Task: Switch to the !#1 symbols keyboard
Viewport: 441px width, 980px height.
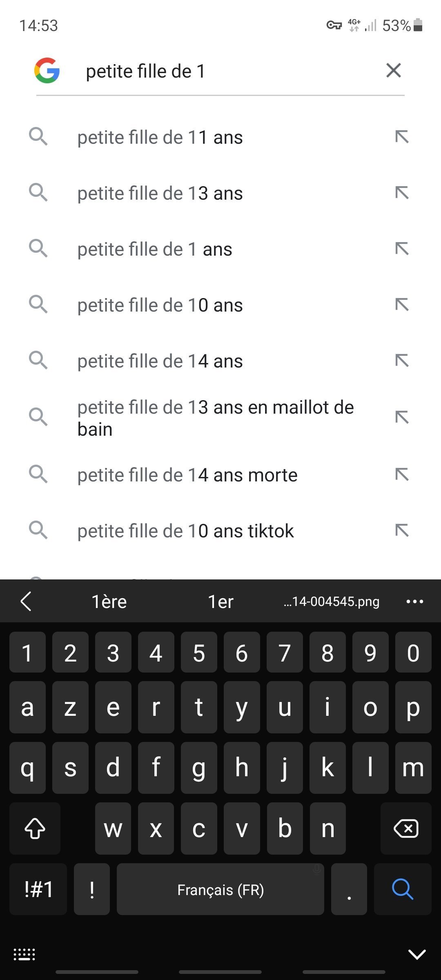Action: [38, 889]
